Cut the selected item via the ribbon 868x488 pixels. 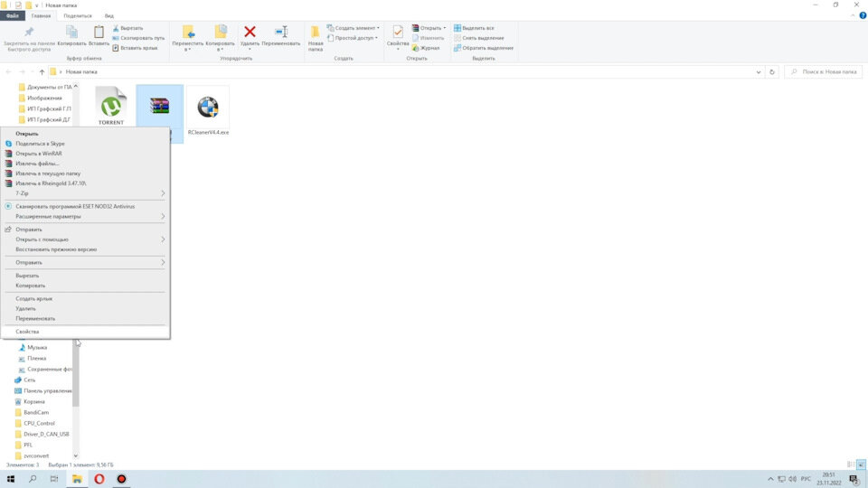(127, 28)
